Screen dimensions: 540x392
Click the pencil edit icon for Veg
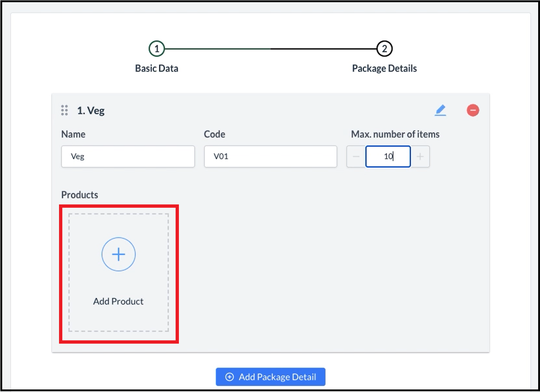[x=440, y=110]
